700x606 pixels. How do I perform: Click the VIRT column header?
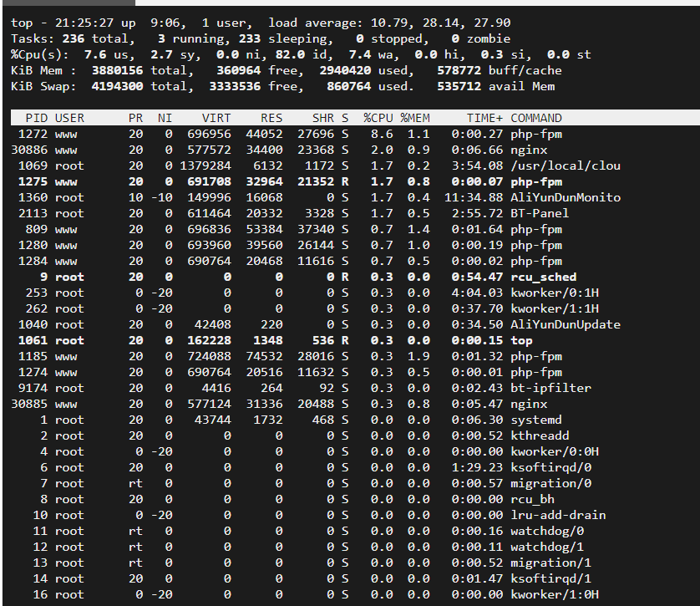pos(216,118)
